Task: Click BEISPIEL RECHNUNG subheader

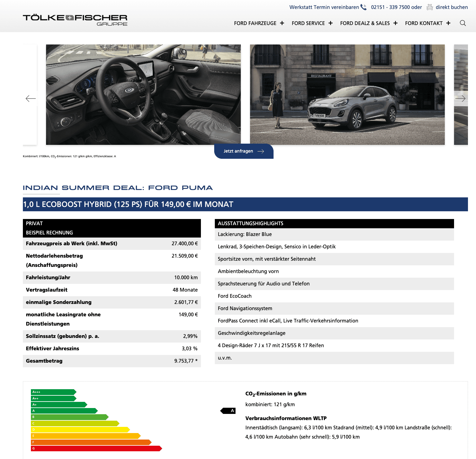Action: pyautogui.click(x=112, y=233)
